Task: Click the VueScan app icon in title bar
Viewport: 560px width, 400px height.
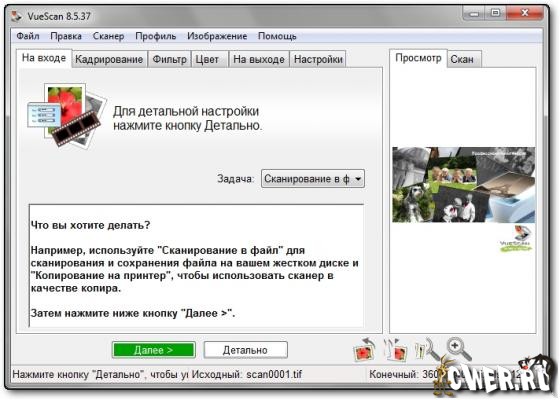Action: [16, 16]
